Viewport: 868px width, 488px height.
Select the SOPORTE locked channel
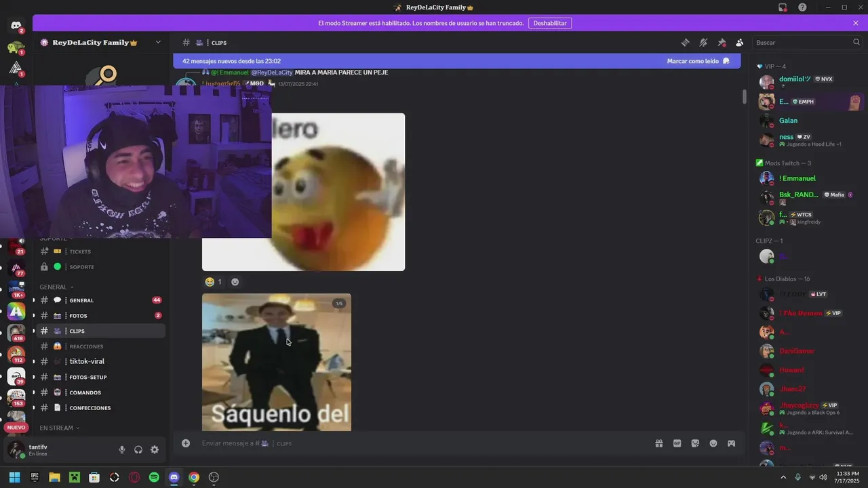(100, 267)
